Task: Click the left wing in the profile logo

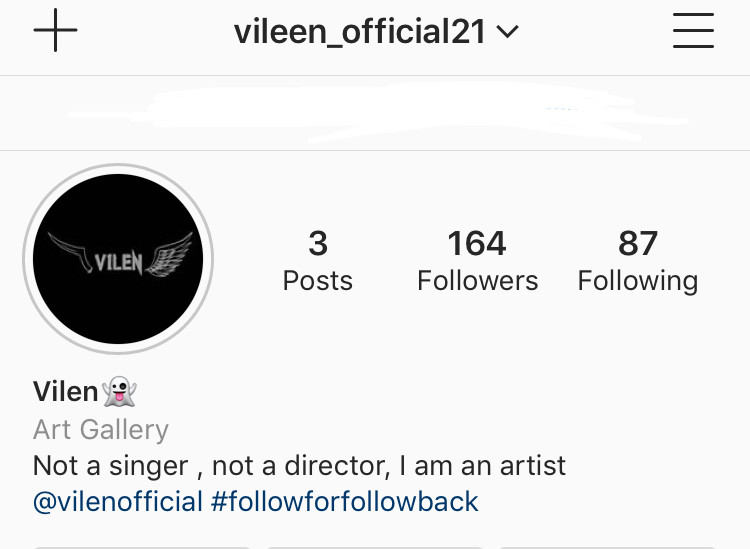Action: click(70, 252)
